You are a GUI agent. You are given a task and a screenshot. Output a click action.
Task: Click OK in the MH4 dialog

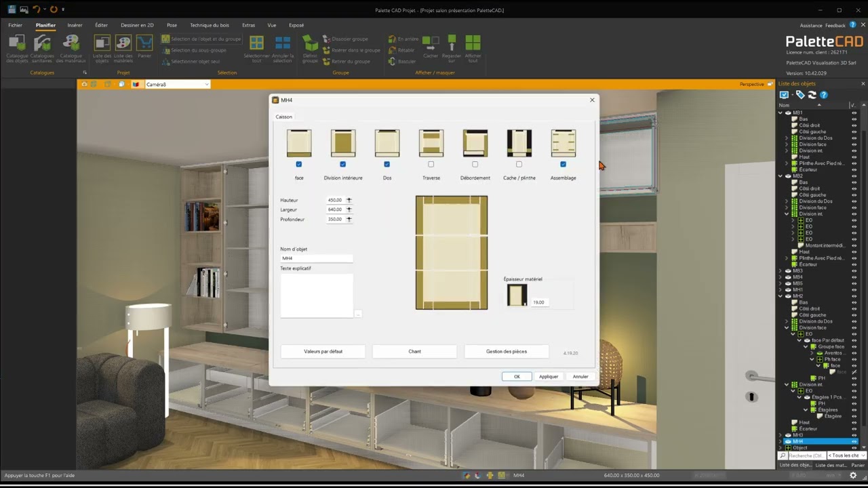[517, 377]
